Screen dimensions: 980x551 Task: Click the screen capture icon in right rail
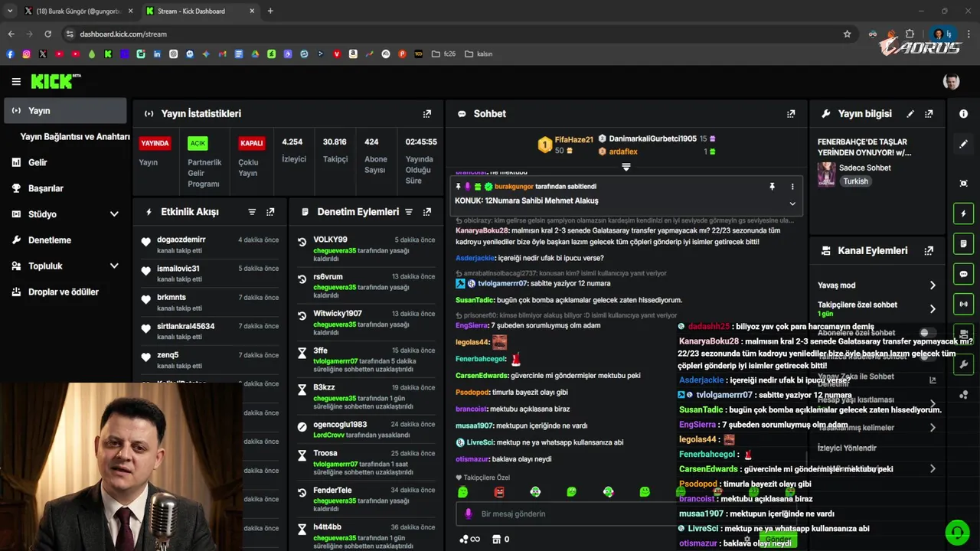tap(964, 183)
